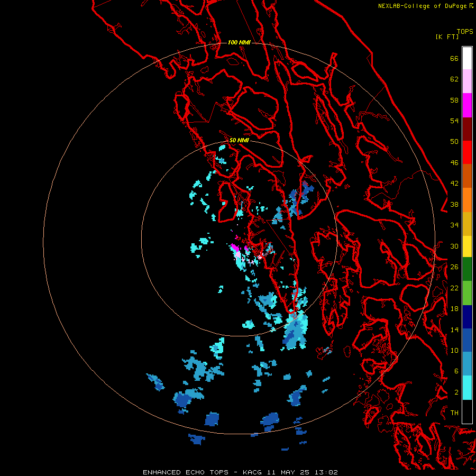This screenshot has height=476, width=476.
Task: Click the gold 34 kft legend swatch
Action: [467, 223]
